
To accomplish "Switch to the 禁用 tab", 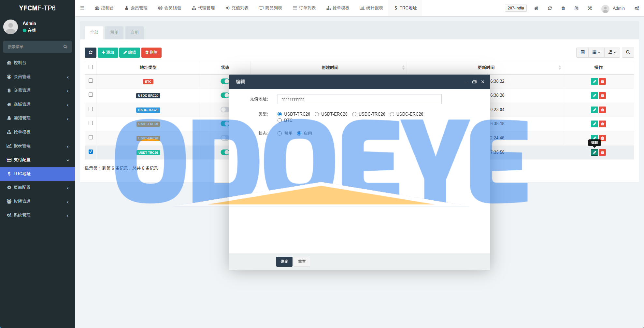I will point(114,33).
